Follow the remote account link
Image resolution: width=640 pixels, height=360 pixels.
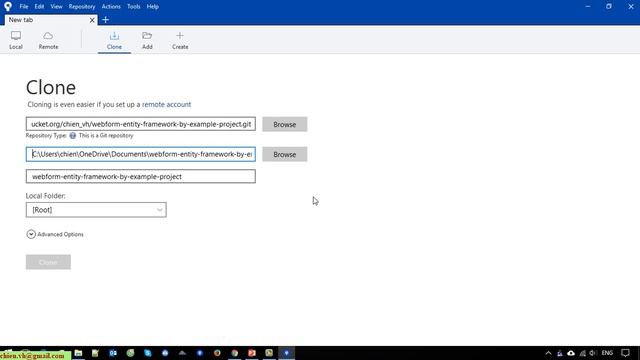pos(167,104)
